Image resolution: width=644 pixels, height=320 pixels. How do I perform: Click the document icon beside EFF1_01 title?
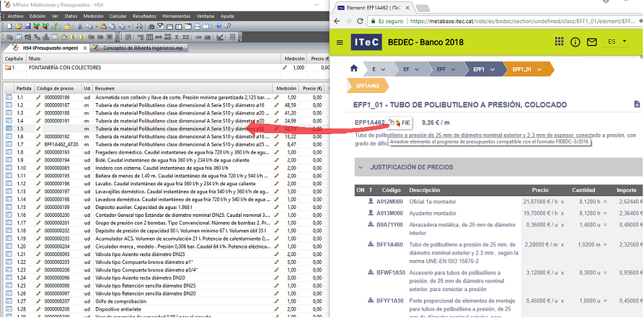coord(637,104)
